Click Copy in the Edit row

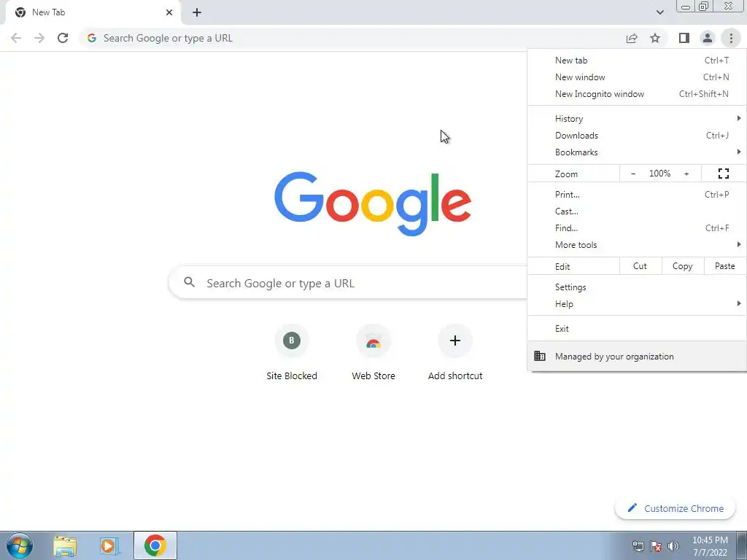coord(683,266)
